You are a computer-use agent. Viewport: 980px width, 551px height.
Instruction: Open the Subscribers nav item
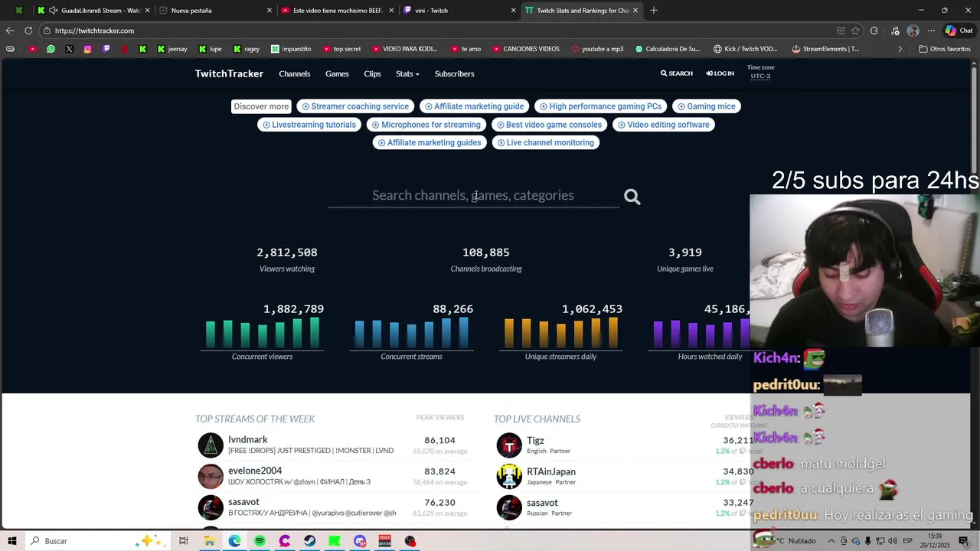[x=454, y=73]
